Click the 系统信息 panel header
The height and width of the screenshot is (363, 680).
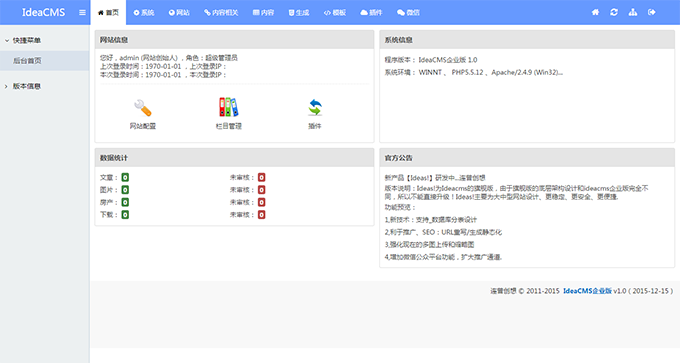click(x=527, y=40)
